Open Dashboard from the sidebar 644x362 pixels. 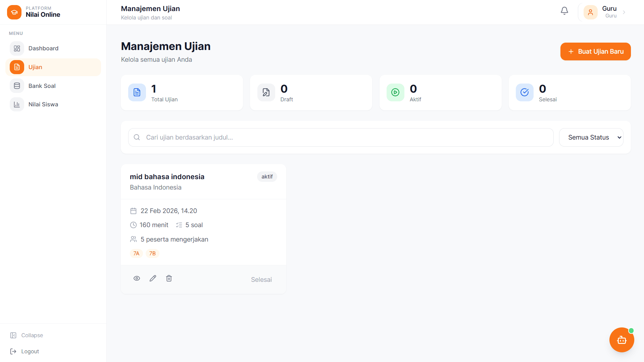43,48
